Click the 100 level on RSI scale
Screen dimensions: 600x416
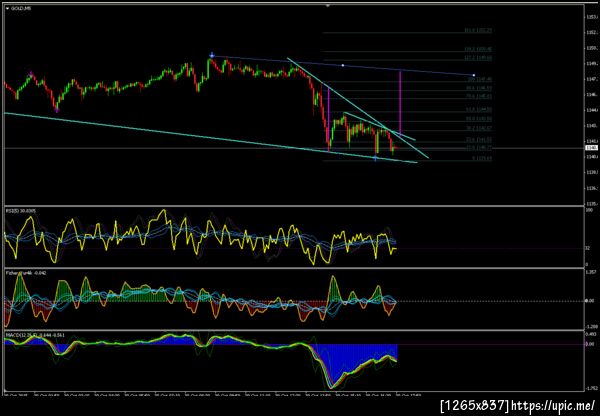pos(589,210)
